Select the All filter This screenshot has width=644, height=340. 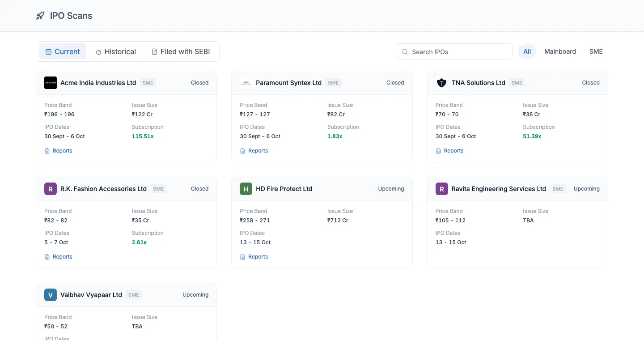(527, 51)
